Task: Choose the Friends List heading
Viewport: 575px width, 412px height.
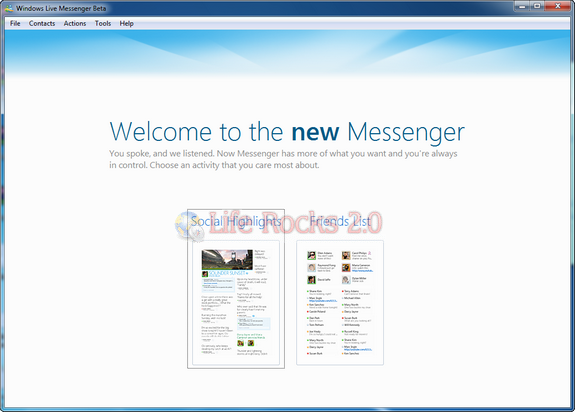Action: point(340,221)
